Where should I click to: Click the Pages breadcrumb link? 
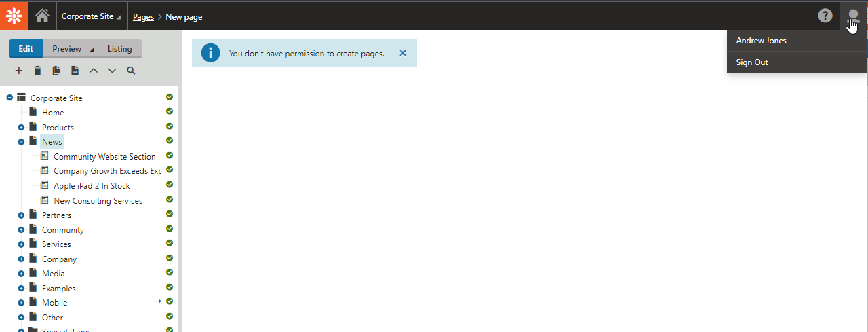coord(143,17)
